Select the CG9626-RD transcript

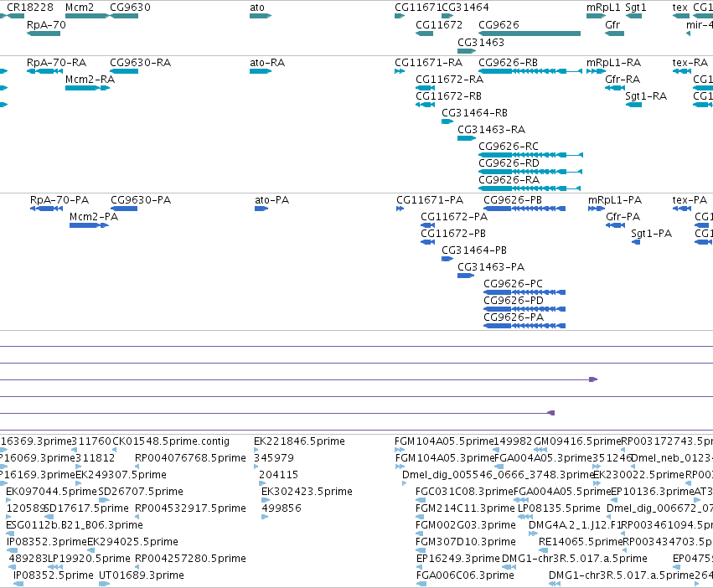pyautogui.click(x=530, y=172)
